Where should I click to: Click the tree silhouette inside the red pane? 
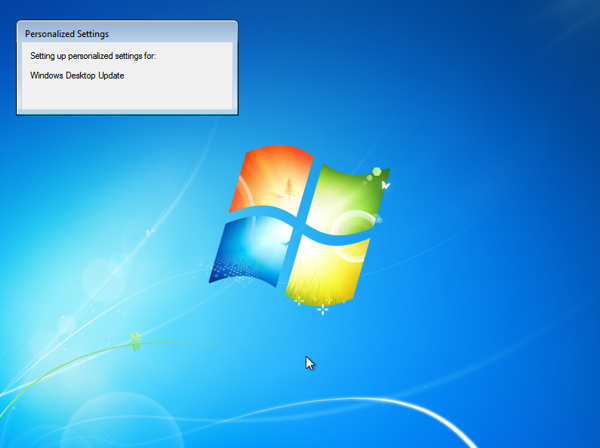tap(288, 186)
